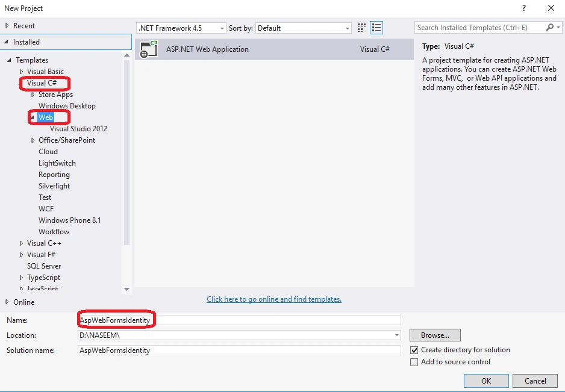Click the project Name input field
The width and height of the screenshot is (565, 392).
(x=239, y=320)
